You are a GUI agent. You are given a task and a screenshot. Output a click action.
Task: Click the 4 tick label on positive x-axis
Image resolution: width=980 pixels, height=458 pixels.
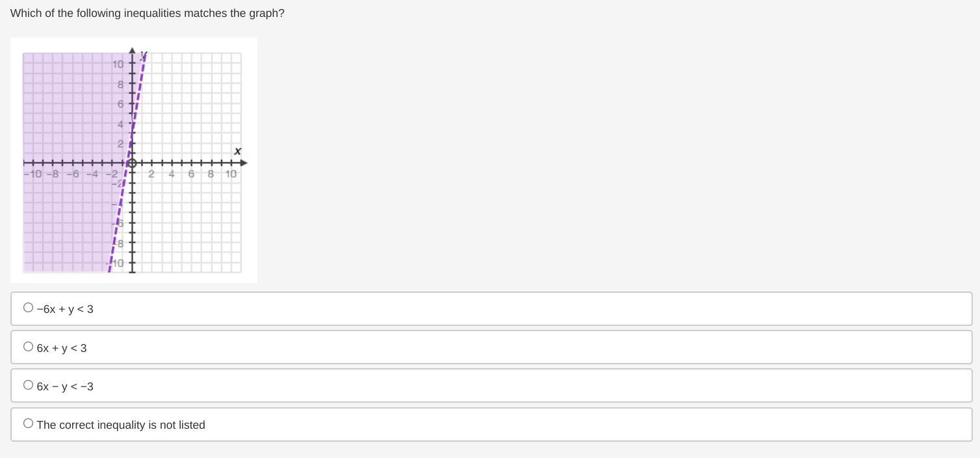point(172,174)
